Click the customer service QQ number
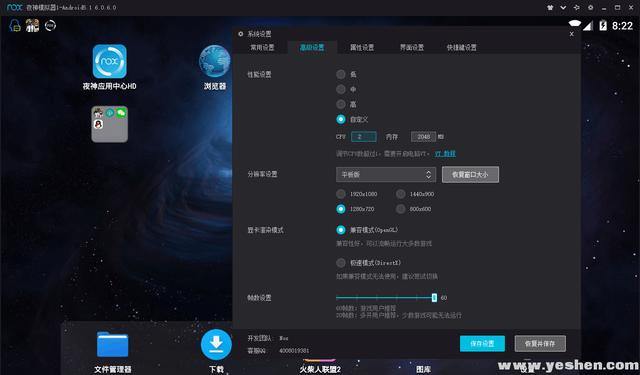Viewport: 640px width, 375px height. click(x=294, y=351)
